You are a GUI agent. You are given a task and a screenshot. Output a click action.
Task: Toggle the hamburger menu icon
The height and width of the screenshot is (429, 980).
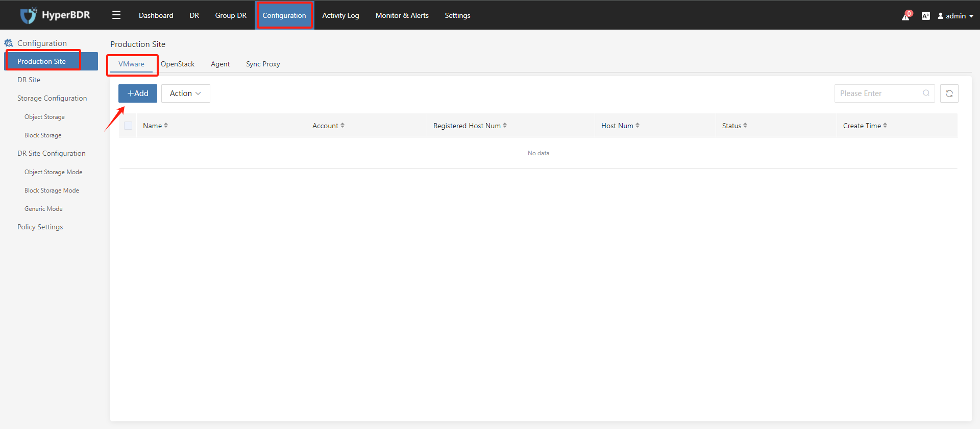[116, 15]
